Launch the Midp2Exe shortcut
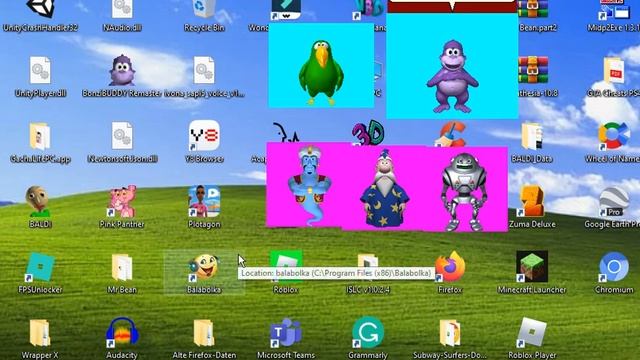640x360 pixels. click(x=614, y=10)
